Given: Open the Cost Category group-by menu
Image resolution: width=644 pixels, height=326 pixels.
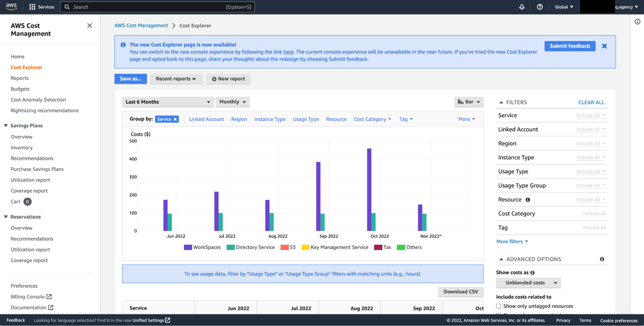Looking at the screenshot, I should click(x=372, y=119).
